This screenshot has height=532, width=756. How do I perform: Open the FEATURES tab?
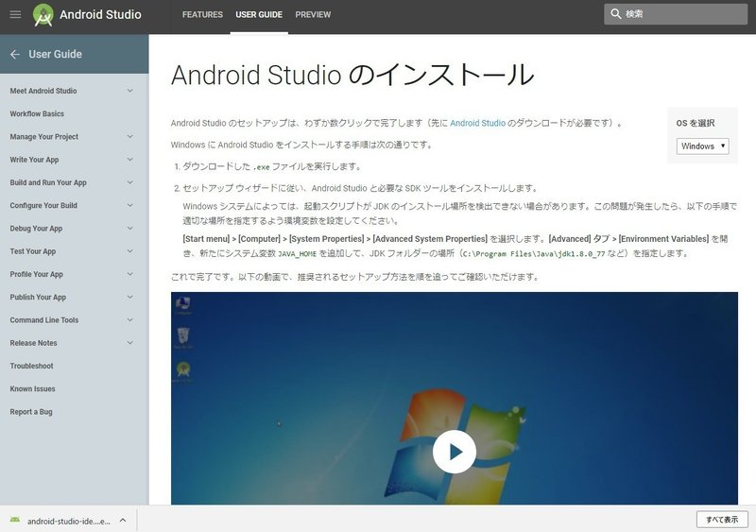[x=202, y=14]
